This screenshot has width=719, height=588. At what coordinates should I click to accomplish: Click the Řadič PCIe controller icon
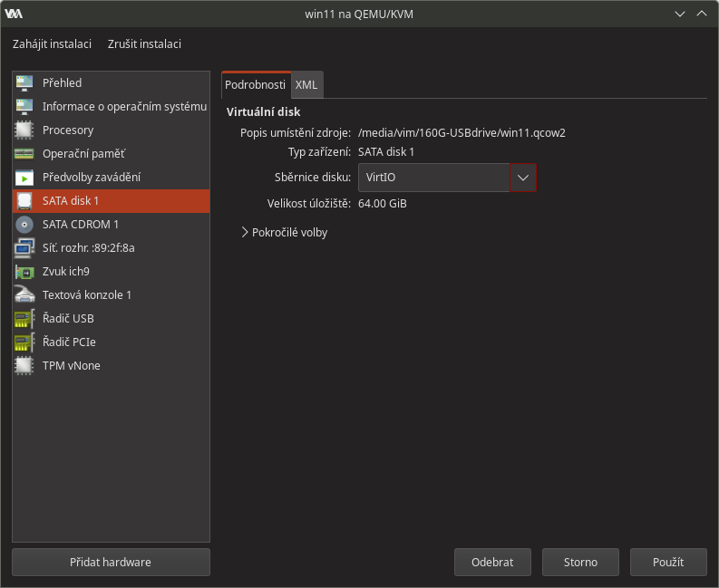(x=24, y=342)
